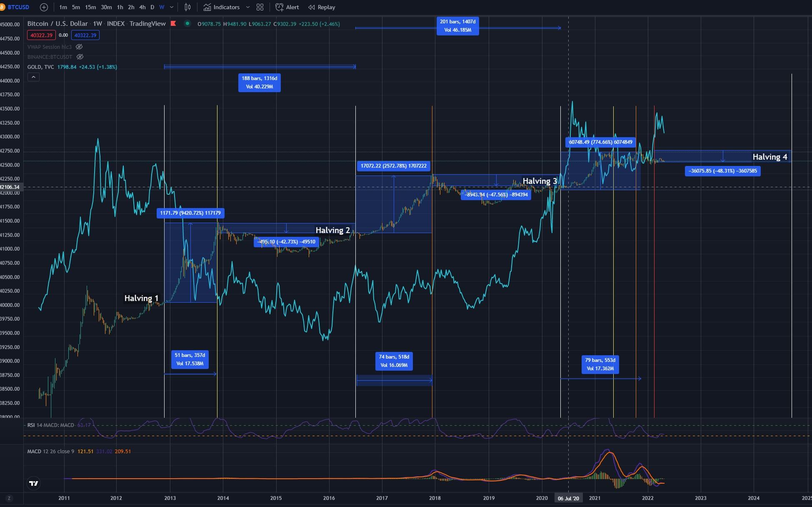Expand the timeframe interval dropdown
The height and width of the screenshot is (507, 812).
point(172,7)
